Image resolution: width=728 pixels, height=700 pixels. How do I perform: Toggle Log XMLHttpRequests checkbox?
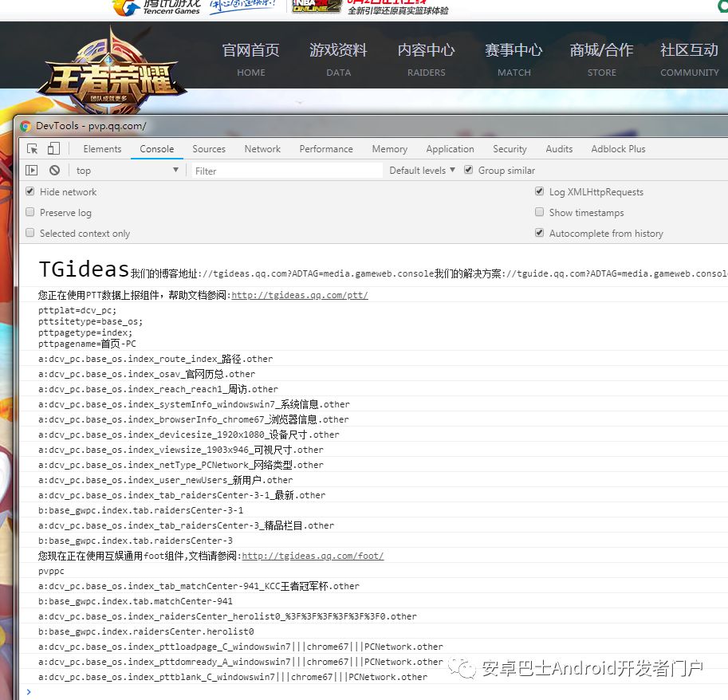coord(540,191)
